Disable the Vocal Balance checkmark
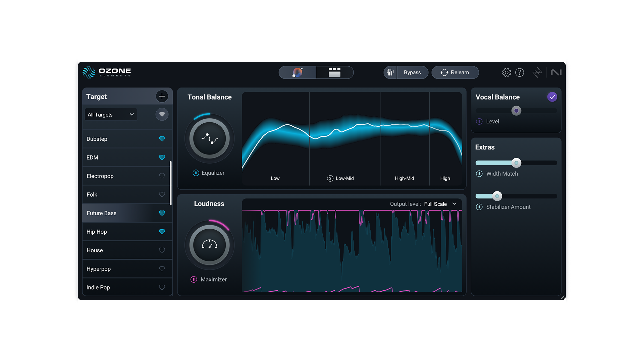 point(552,97)
